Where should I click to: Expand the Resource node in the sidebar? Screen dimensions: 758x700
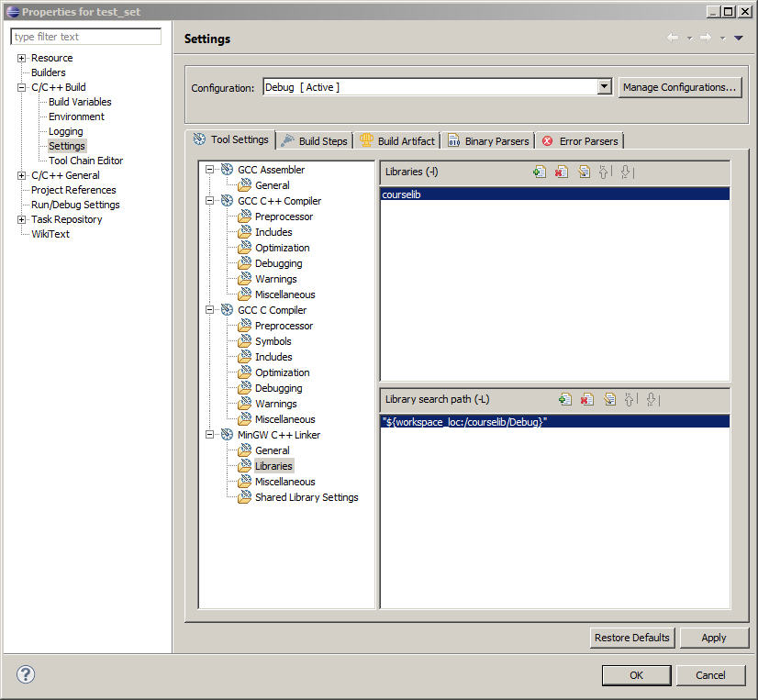pyautogui.click(x=20, y=57)
